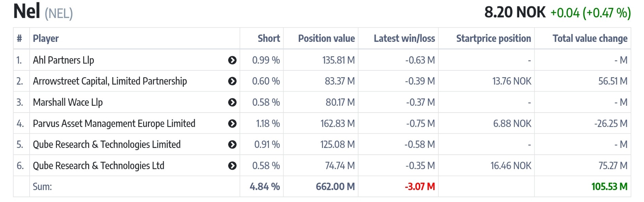Screen dimensions: 644x202
Task: Sort by Startprice position header
Action: click(493, 38)
